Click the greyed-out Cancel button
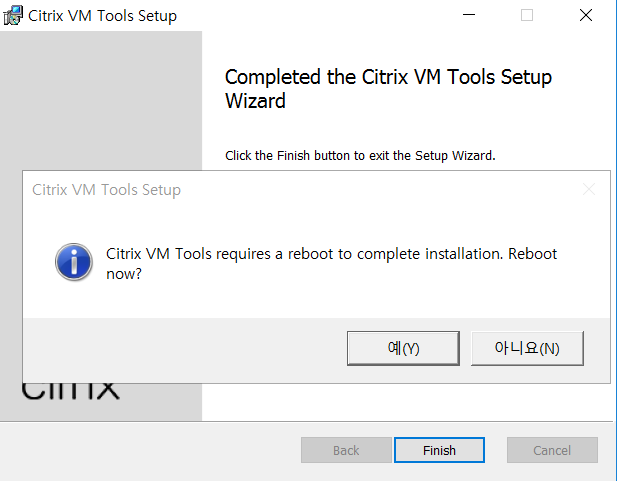Screen dimensions: 617x481 coord(552,450)
